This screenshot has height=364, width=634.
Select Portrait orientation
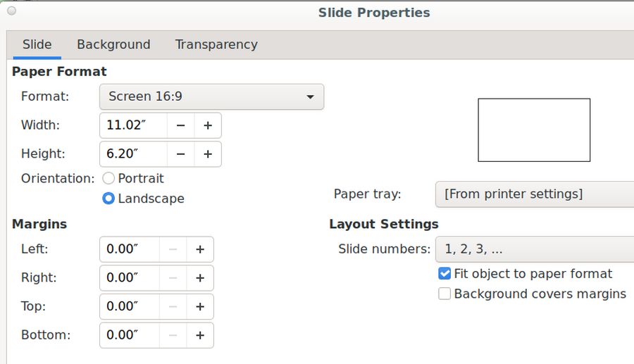(108, 179)
